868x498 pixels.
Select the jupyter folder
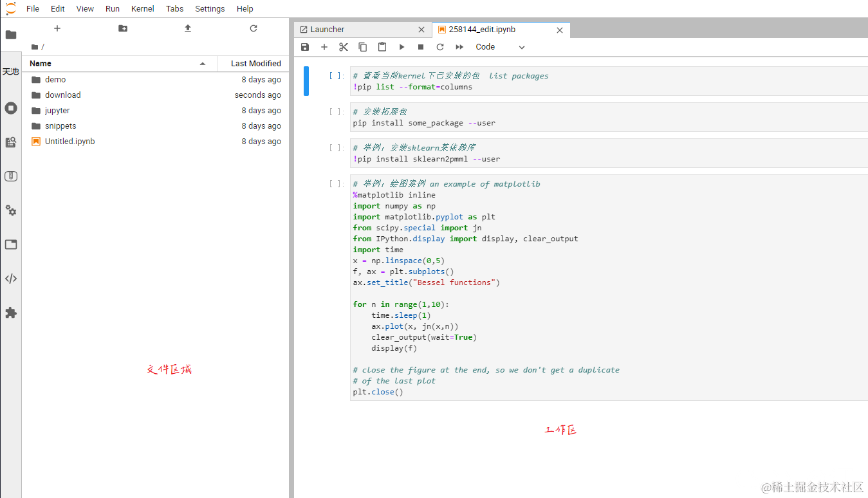point(155,111)
